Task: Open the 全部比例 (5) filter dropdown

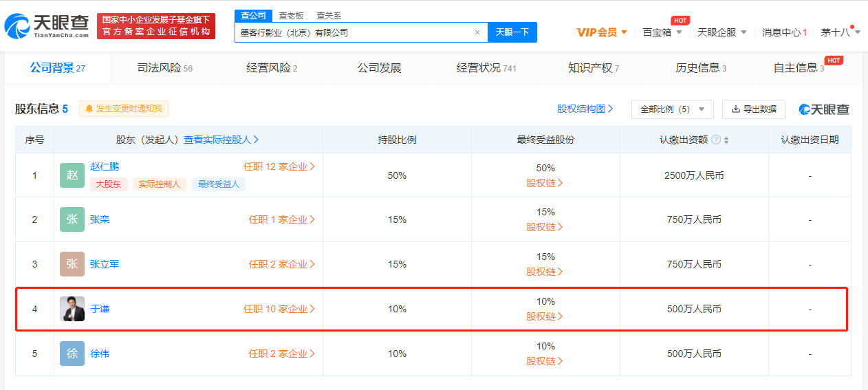Action: pos(672,109)
